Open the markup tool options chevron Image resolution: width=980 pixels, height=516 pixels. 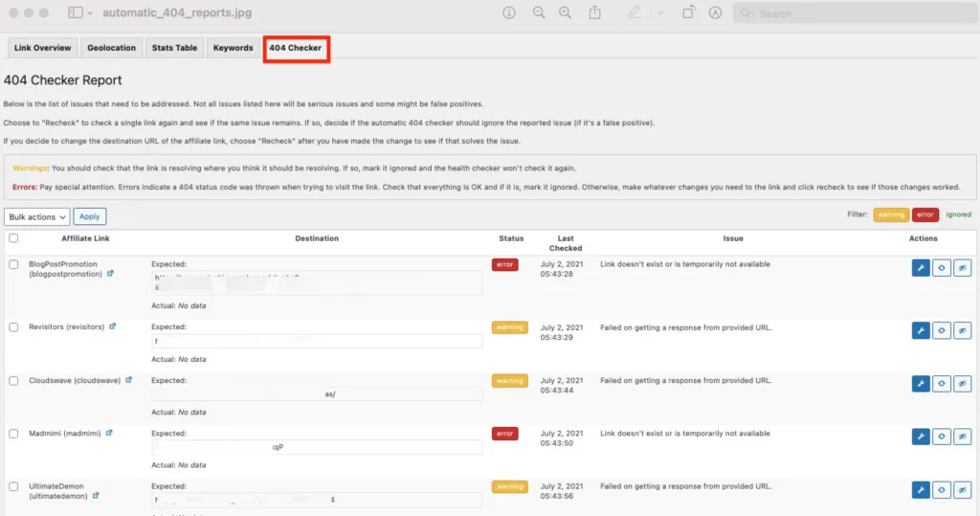point(660,13)
